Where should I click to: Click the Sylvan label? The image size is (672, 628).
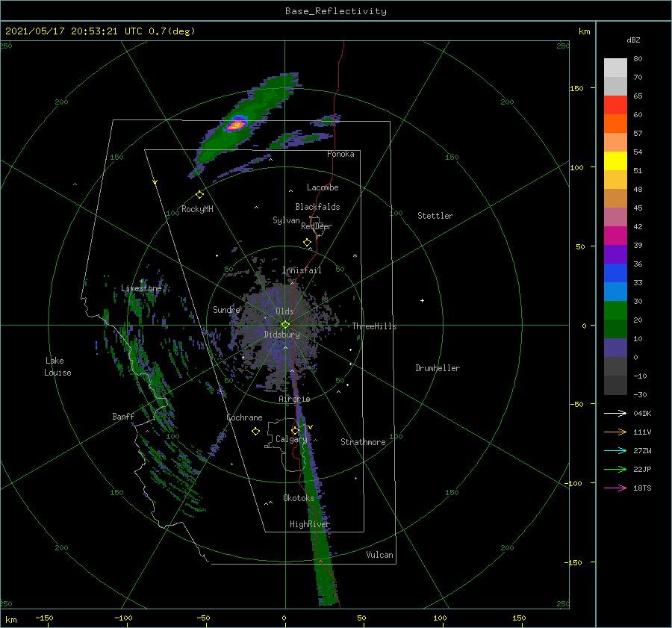(286, 220)
